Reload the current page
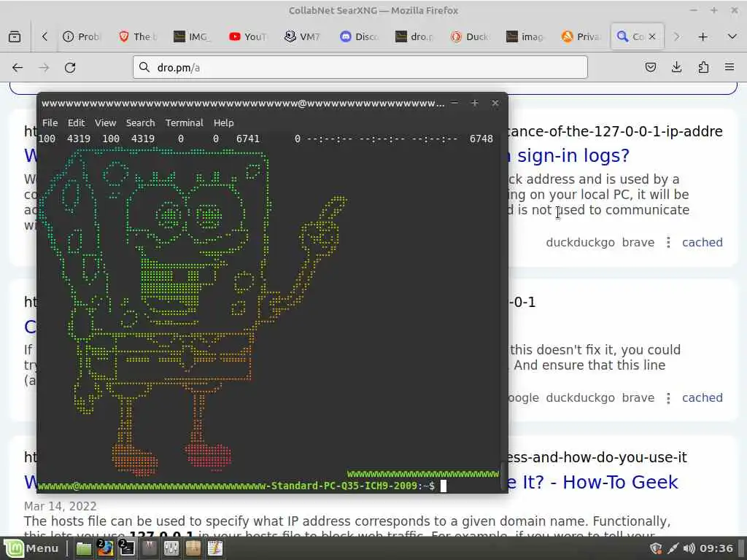Screen dimensions: 747x560 (70, 68)
